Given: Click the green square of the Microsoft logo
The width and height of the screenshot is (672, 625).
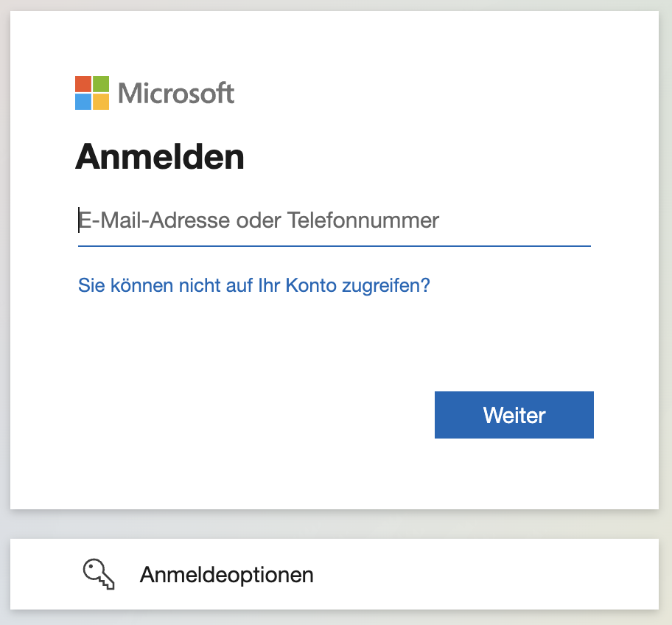Looking at the screenshot, I should coord(101,84).
